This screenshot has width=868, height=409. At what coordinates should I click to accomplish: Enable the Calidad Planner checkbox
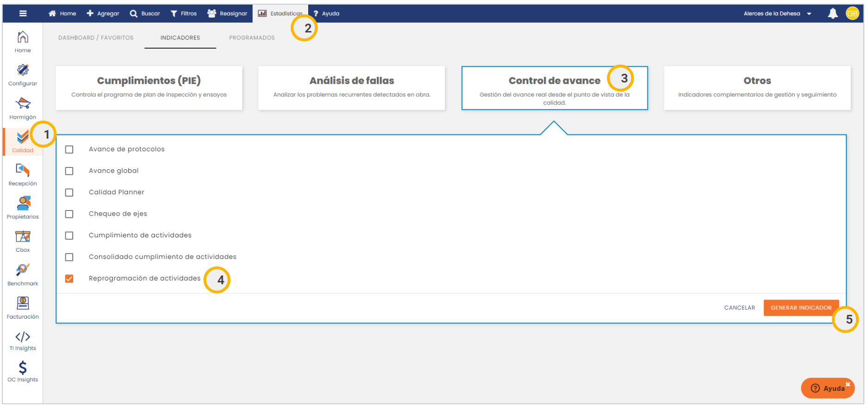70,192
